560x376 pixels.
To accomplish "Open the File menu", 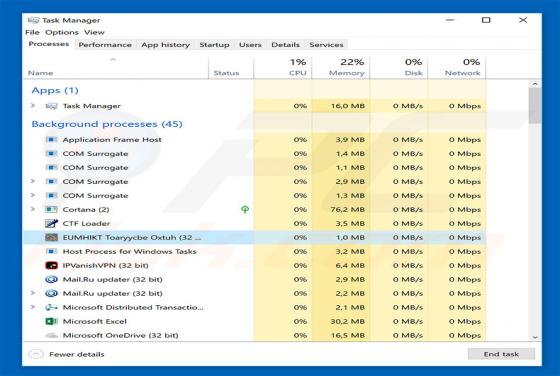I will pos(32,32).
